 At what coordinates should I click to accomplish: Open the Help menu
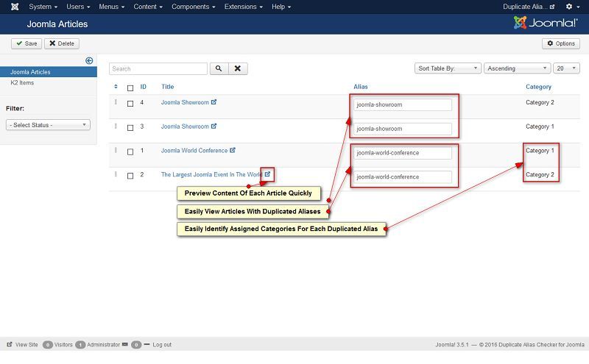tap(281, 7)
